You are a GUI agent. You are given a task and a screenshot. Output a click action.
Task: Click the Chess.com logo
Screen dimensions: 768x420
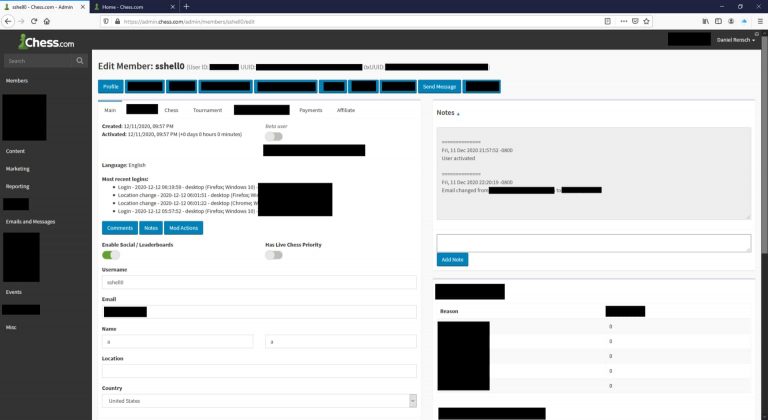coord(46,42)
